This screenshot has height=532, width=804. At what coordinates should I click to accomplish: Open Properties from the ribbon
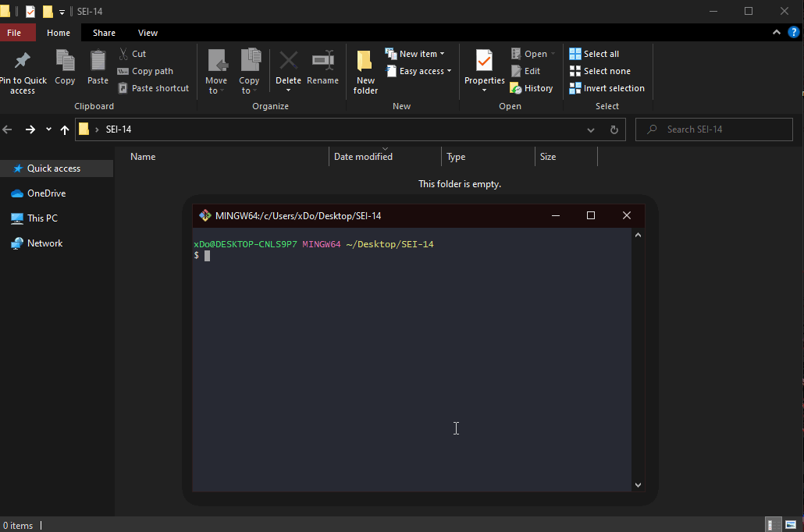coord(484,61)
